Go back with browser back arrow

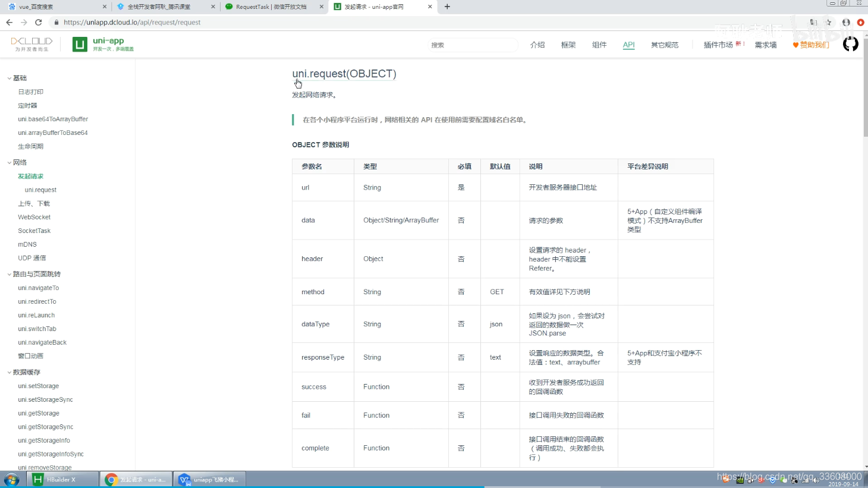(9, 23)
